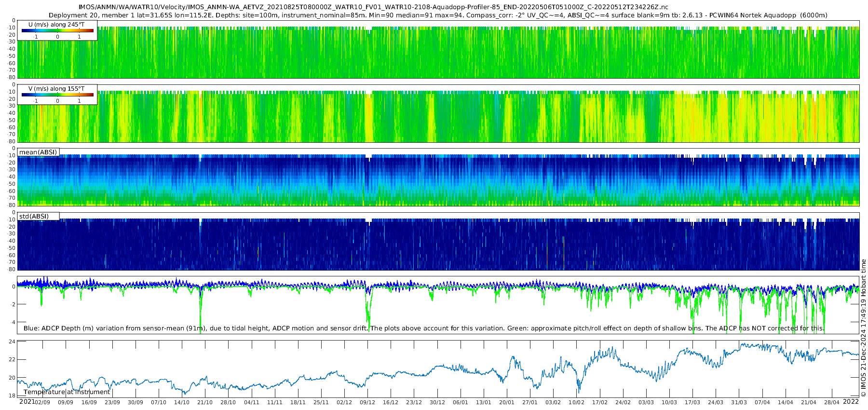The height and width of the screenshot is (410, 868).
Task: Select the 09/12 date tick label
Action: 367,402
